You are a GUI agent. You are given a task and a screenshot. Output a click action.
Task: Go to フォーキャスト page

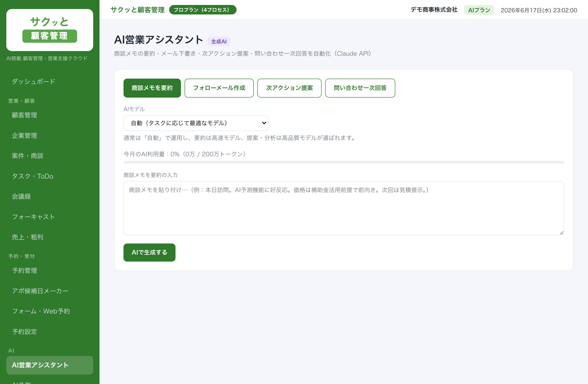(x=50, y=217)
